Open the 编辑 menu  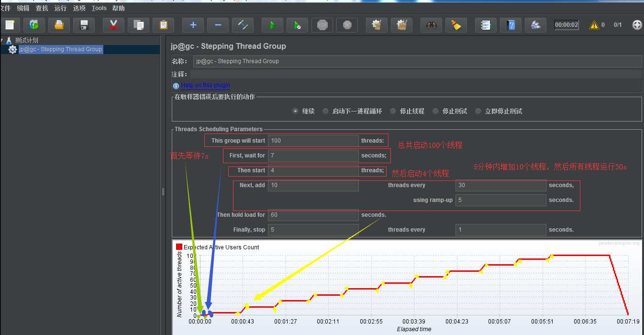pyautogui.click(x=23, y=8)
